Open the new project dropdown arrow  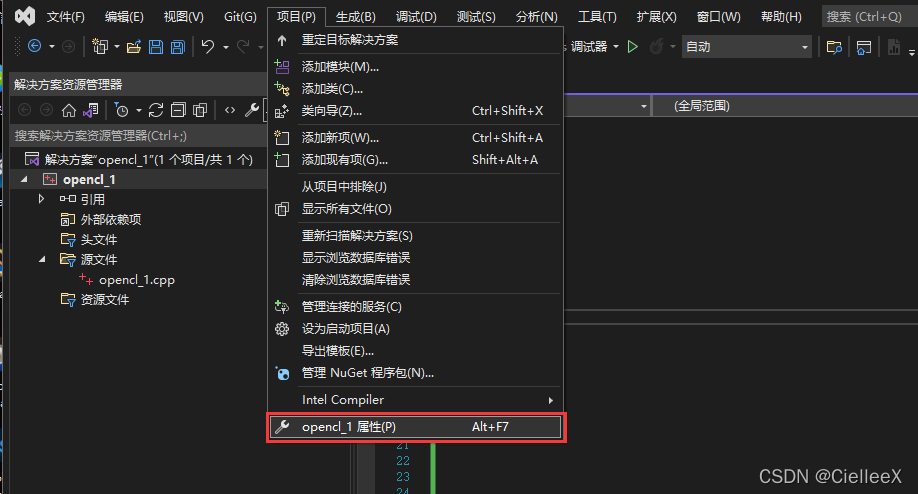(x=117, y=47)
